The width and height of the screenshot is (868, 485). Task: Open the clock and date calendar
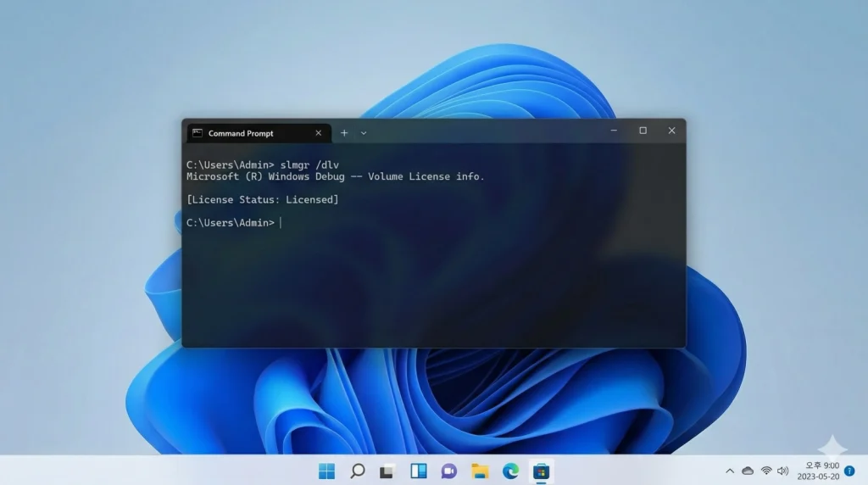click(x=817, y=471)
